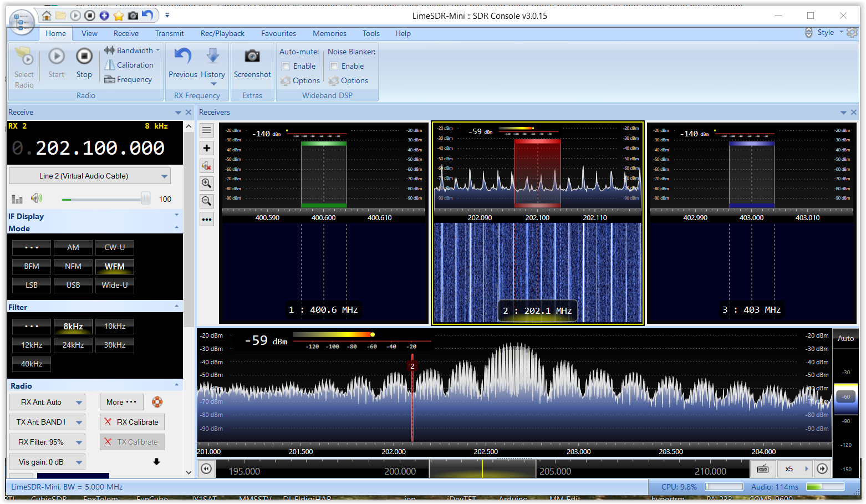
Task: Click the receivers list menu icon
Action: 207,130
